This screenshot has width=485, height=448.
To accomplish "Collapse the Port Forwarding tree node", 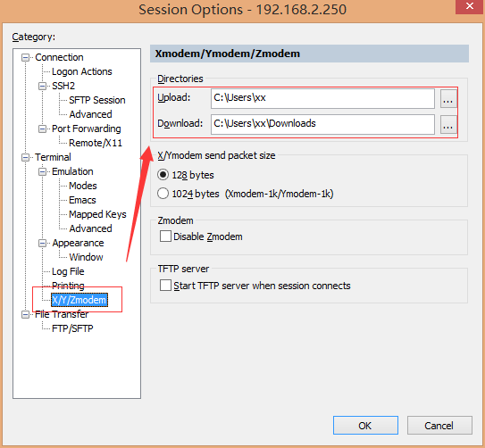I will [x=42, y=129].
